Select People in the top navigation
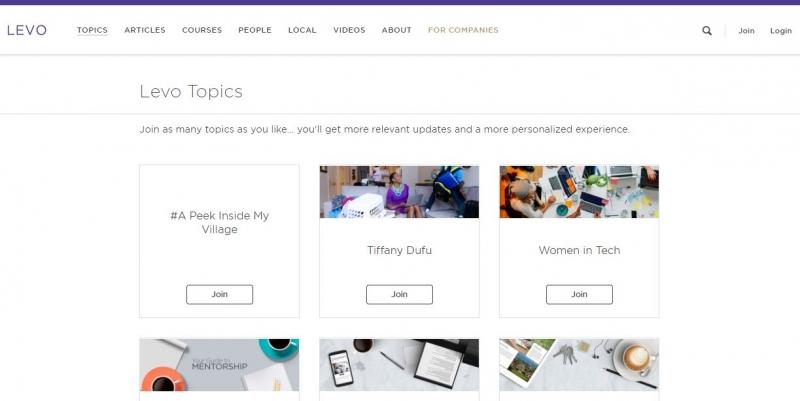800x401 pixels. point(255,30)
